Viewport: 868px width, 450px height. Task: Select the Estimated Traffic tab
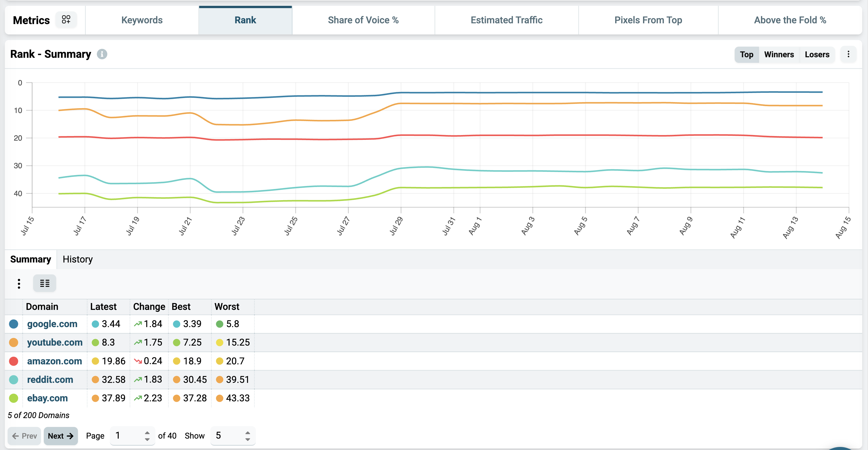[506, 20]
